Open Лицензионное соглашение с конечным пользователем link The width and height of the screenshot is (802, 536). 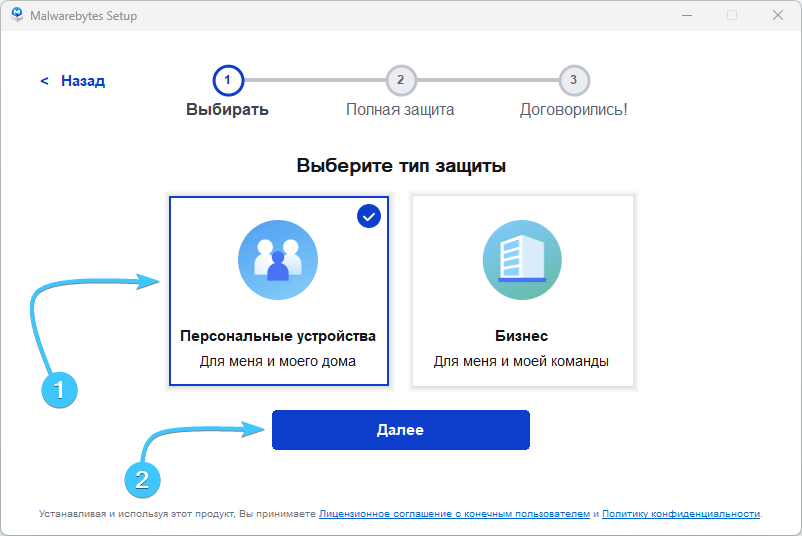(454, 514)
